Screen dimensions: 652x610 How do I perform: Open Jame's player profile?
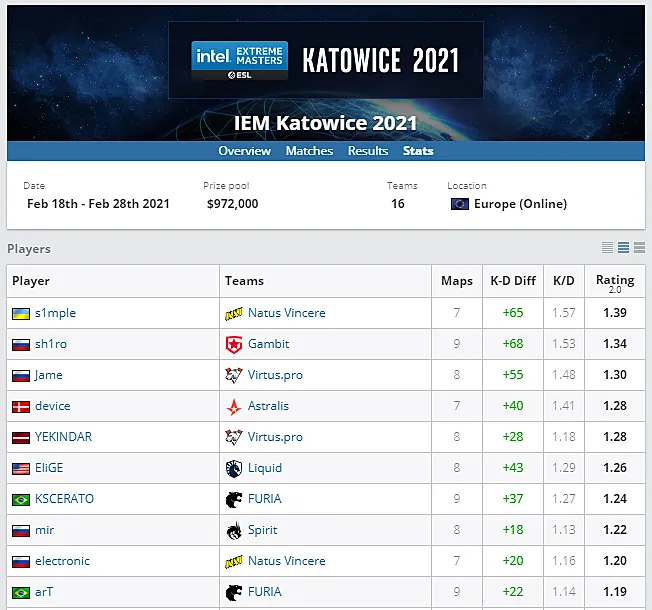click(49, 375)
